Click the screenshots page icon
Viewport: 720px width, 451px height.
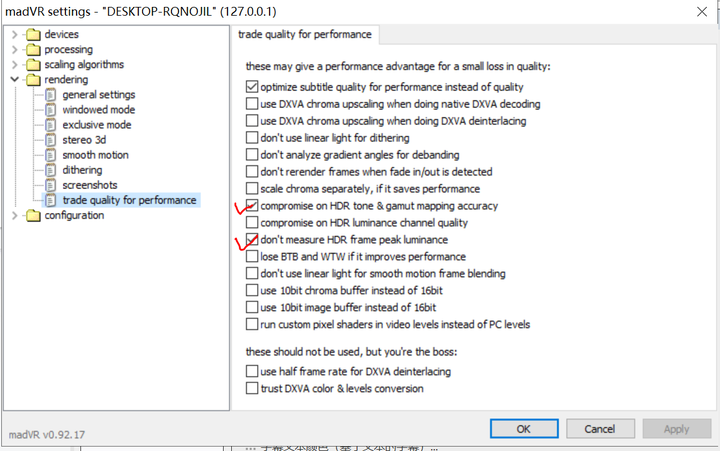coord(51,185)
